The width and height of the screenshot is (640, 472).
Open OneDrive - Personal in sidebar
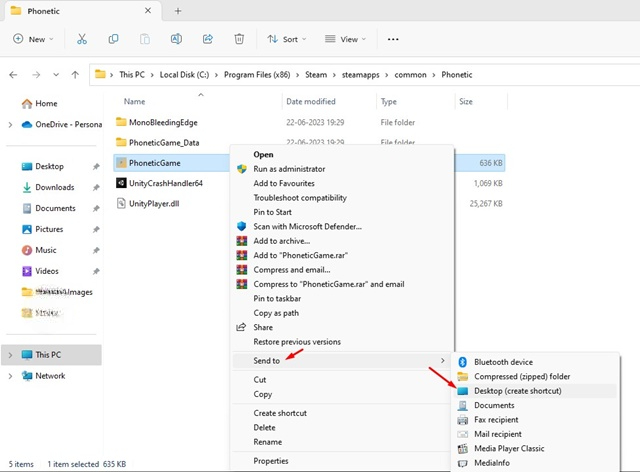(61, 125)
